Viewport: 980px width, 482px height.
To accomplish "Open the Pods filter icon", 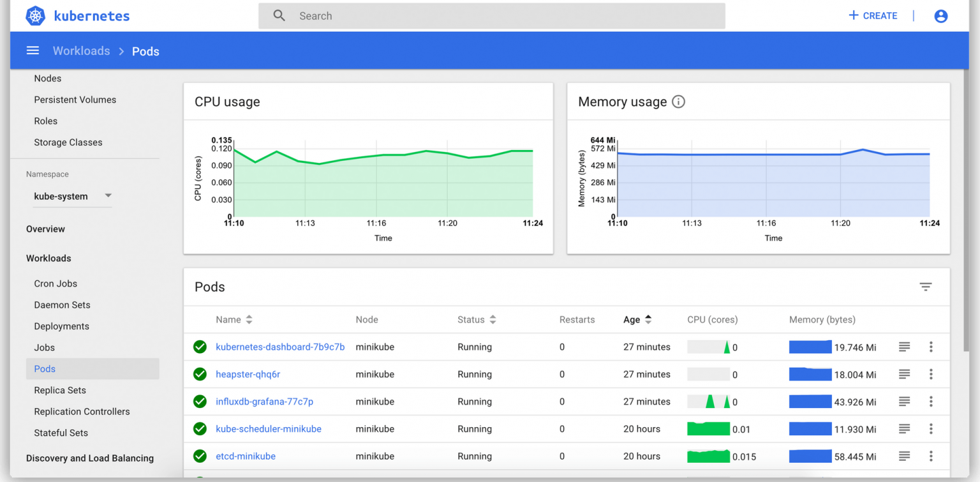I will coord(925,287).
